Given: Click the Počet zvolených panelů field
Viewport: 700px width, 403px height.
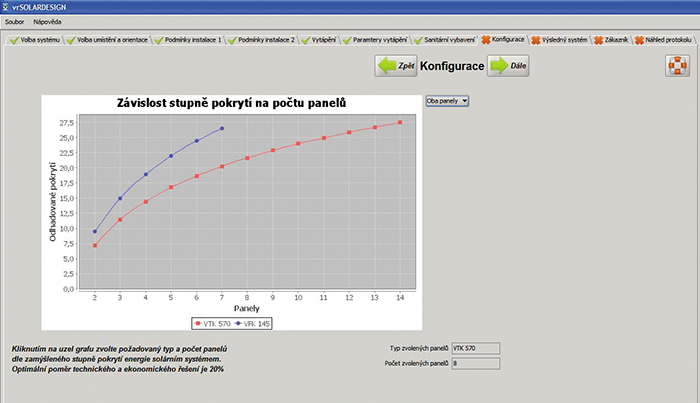Looking at the screenshot, I should click(475, 364).
